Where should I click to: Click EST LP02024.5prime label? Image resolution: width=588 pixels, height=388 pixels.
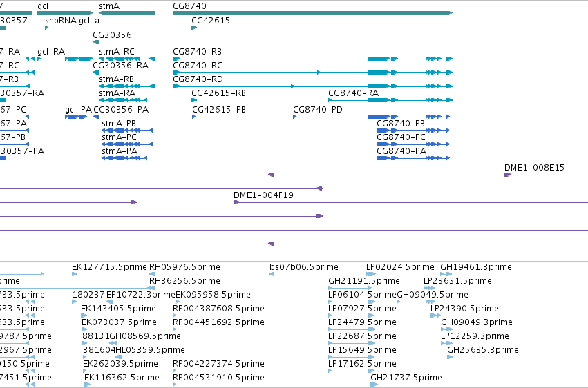click(400, 267)
